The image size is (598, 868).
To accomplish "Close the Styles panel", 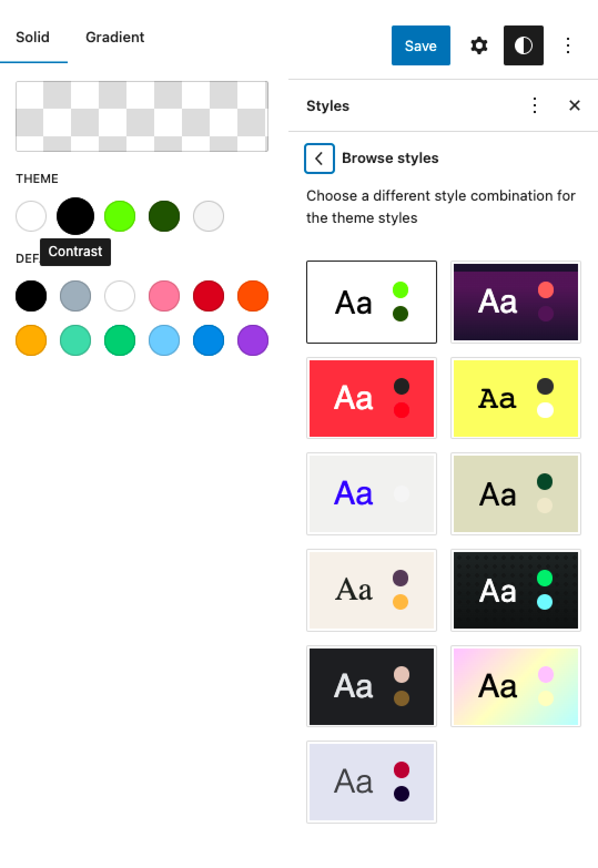I will 574,105.
